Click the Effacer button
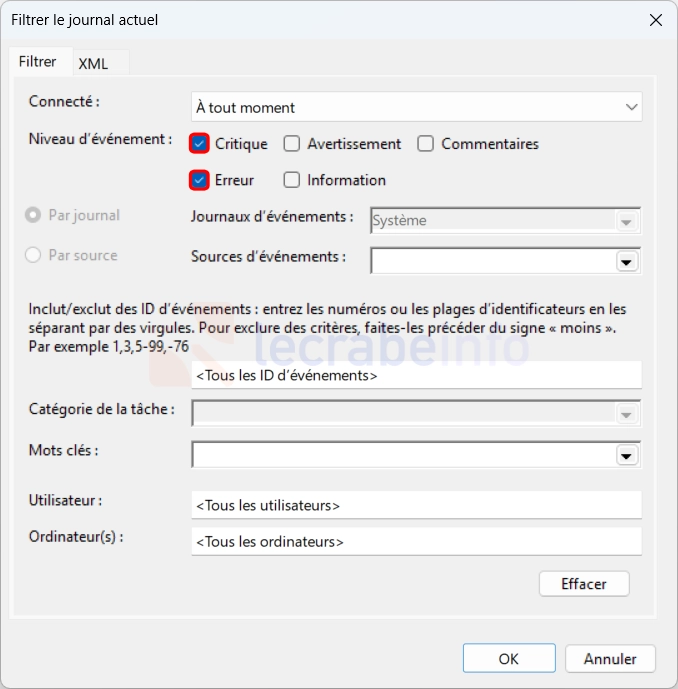Image resolution: width=678 pixels, height=689 pixels. click(x=584, y=584)
